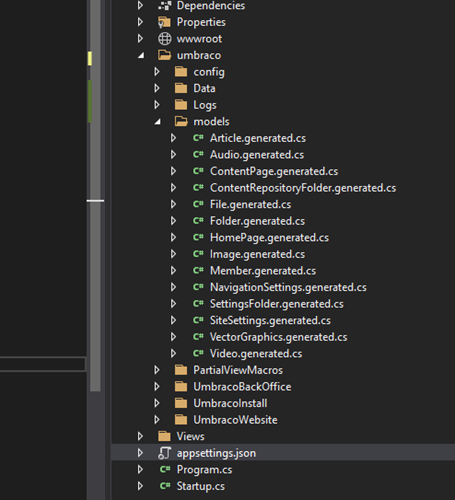The image size is (455, 500).
Task: Open ContentPage.generated.cs
Action: click(x=274, y=171)
